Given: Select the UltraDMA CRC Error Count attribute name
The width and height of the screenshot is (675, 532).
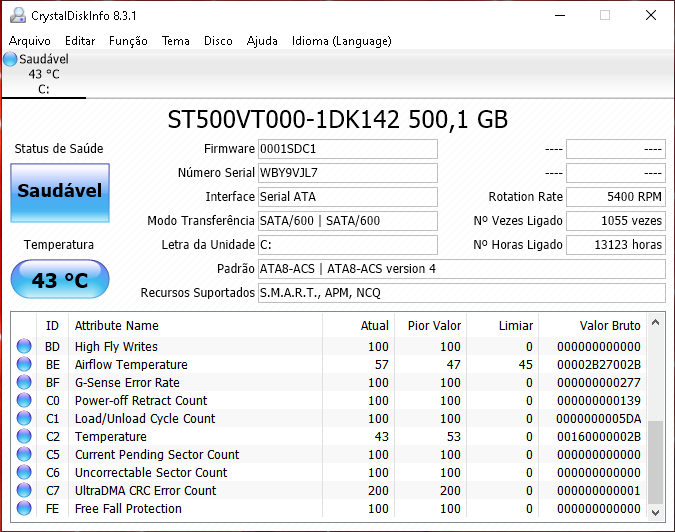Looking at the screenshot, I should pos(146,491).
